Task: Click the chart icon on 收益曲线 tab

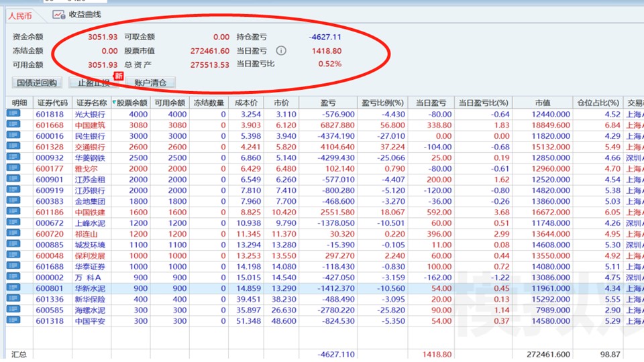Action: 58,15
